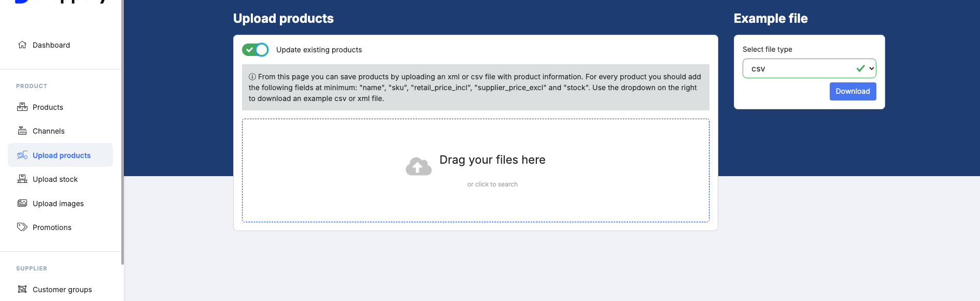
Task: Download the example file
Action: tap(853, 91)
